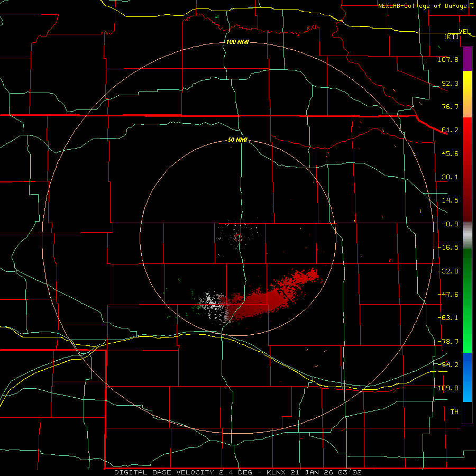Click the VEL legend title
Screen dimensions: 476x476
pos(464,31)
